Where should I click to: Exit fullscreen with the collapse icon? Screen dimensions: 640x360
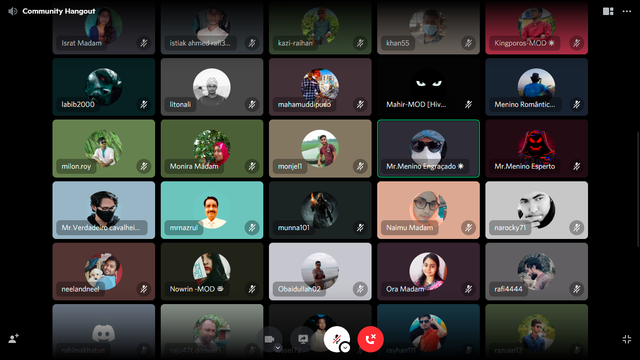tap(627, 339)
